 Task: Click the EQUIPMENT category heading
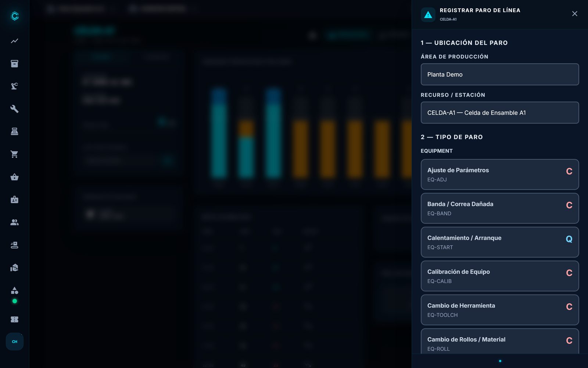coord(437,151)
